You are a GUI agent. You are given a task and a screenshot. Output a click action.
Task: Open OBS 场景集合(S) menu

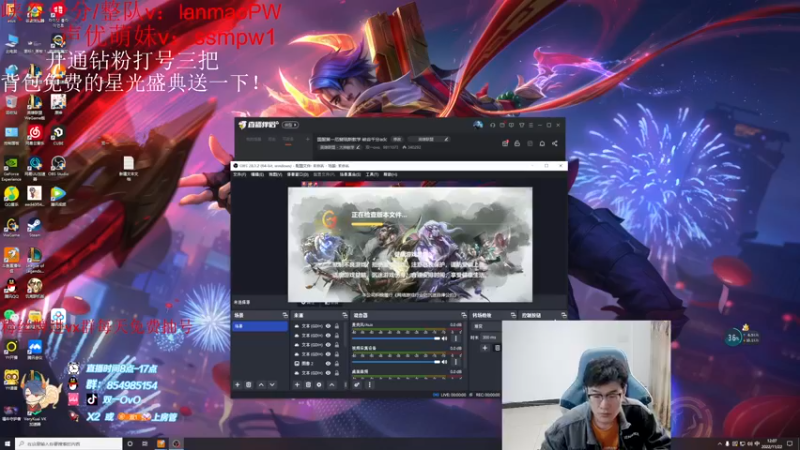pyautogui.click(x=350, y=174)
